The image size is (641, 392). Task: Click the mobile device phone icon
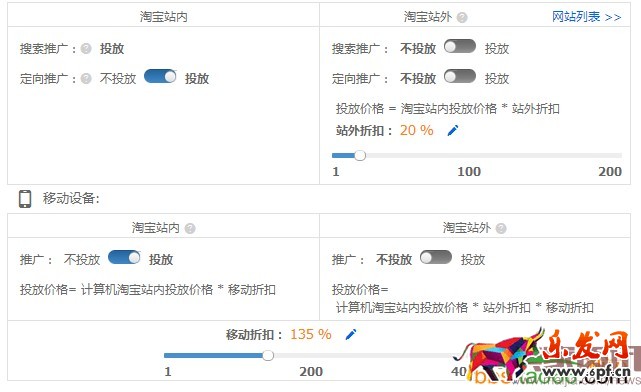coord(25,199)
